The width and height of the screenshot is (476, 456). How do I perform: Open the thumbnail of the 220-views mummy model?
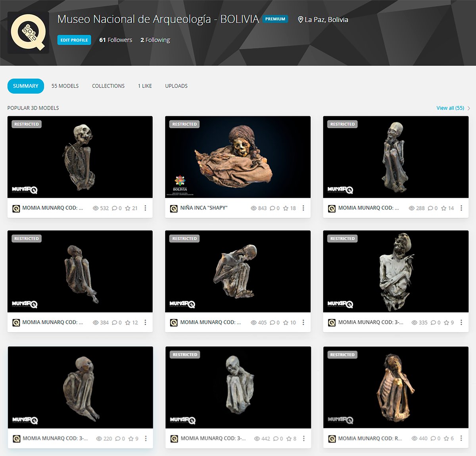click(x=81, y=387)
